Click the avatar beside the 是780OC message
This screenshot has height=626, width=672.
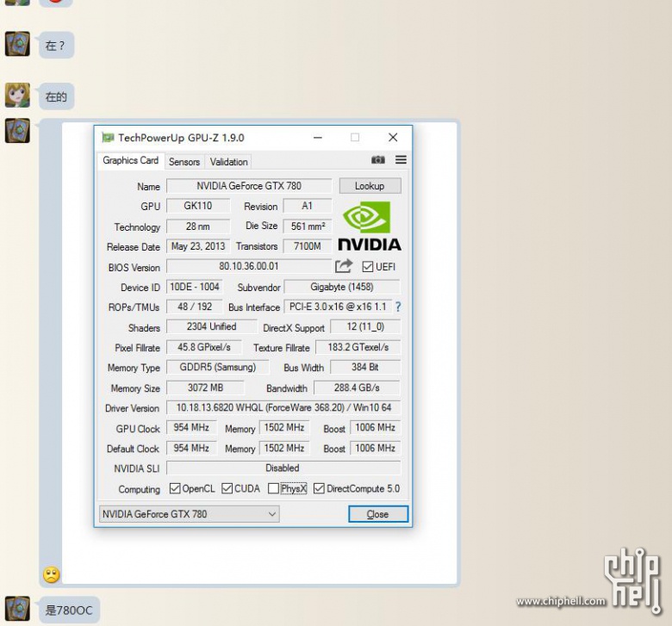pos(17,609)
